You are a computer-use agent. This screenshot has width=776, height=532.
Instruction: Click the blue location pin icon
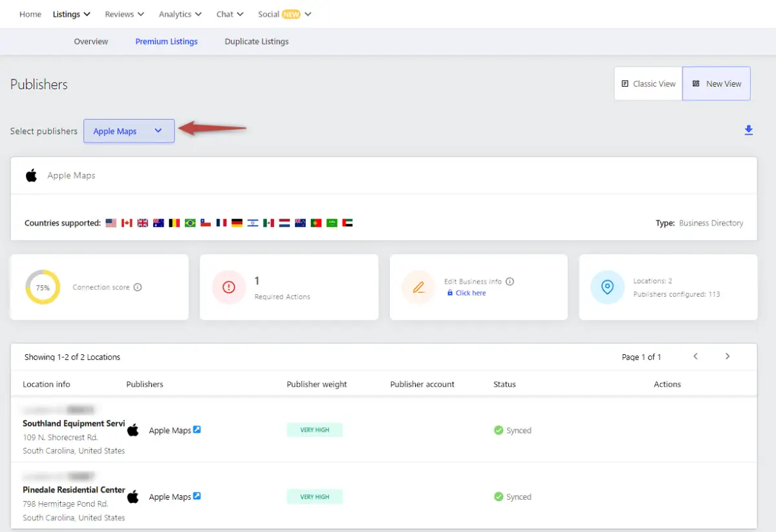click(x=607, y=288)
